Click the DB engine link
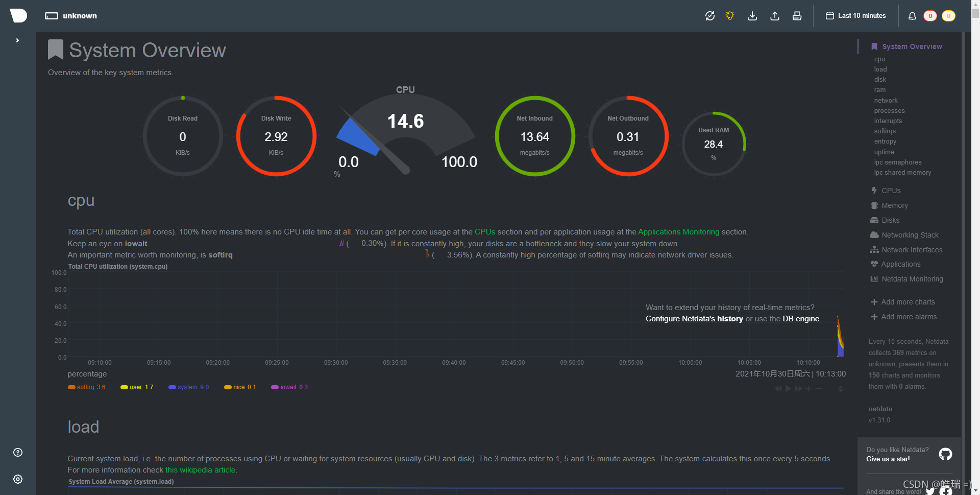Screen dimensions: 980x495 [801, 319]
